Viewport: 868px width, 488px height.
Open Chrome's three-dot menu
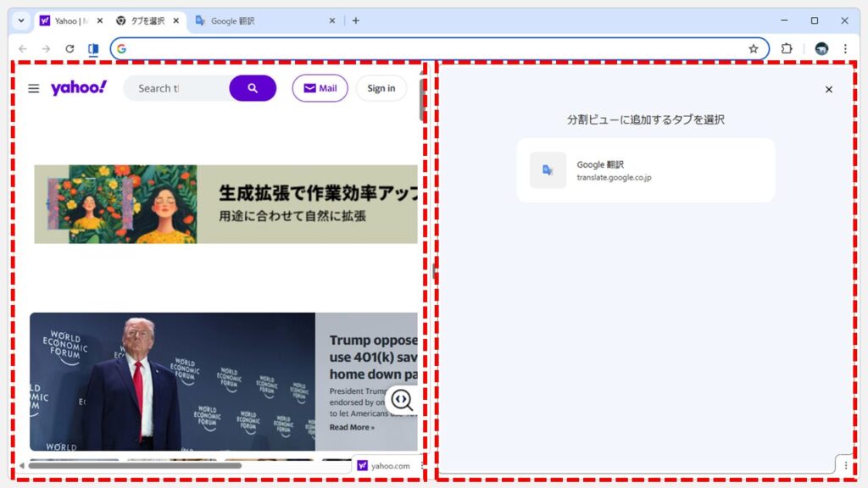coord(846,48)
